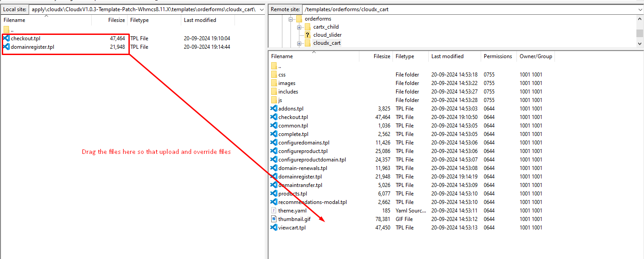This screenshot has width=644, height=259.
Task: Sort remote files by Last modified header
Action: [447, 56]
